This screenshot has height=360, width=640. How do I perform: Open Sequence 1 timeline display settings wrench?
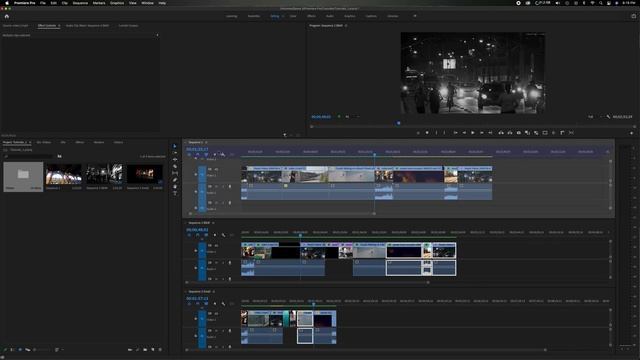point(223,155)
